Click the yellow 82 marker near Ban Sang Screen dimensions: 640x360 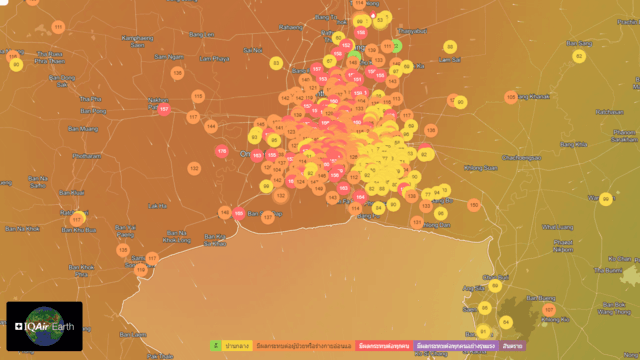coord(579,56)
